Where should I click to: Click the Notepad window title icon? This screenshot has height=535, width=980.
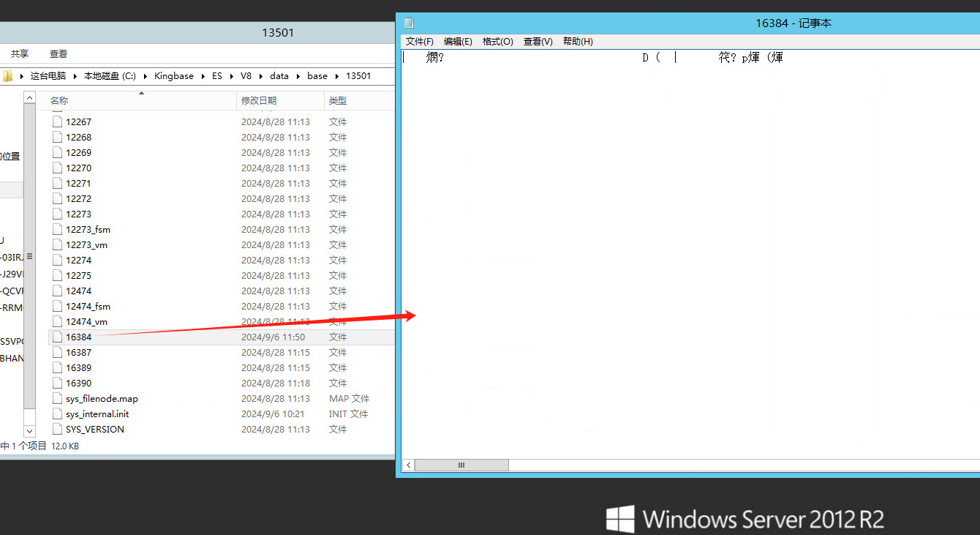coord(409,23)
